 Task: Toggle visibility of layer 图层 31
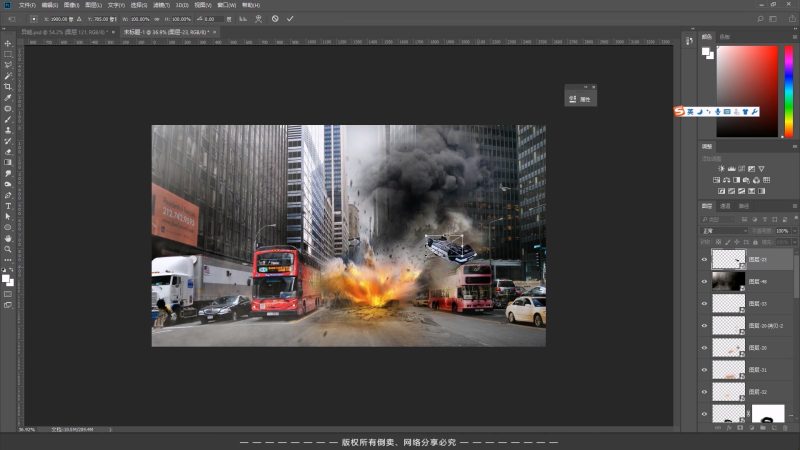(704, 370)
